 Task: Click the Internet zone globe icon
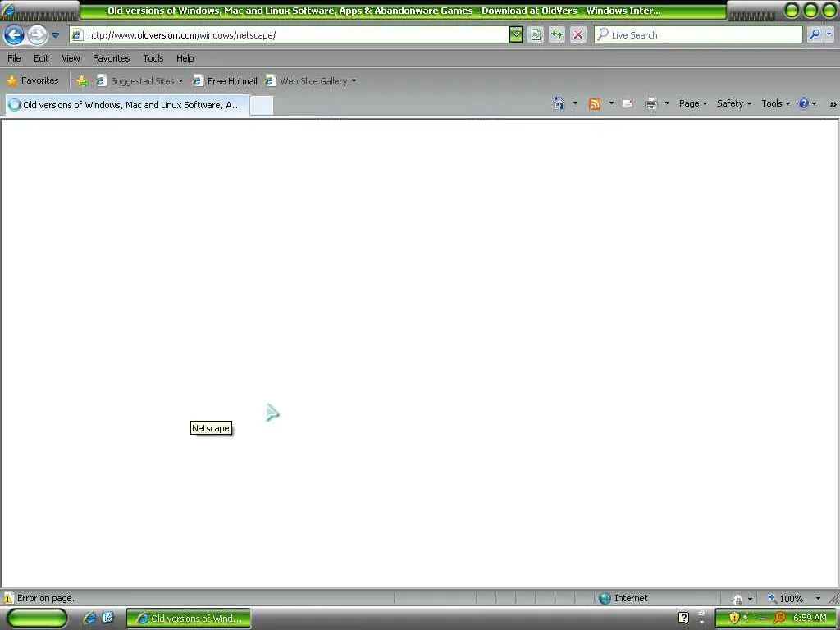[x=605, y=598]
